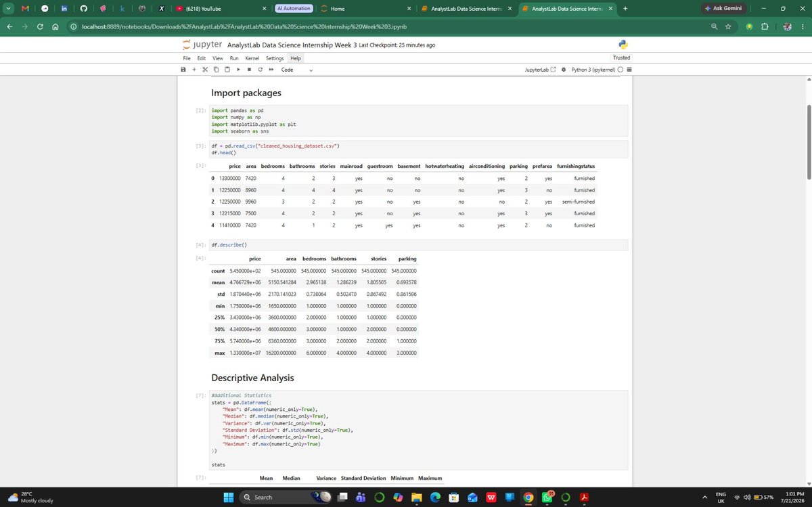This screenshot has width=812, height=507.
Task: Click the Descriptive Analysis heading
Action: pyautogui.click(x=252, y=377)
